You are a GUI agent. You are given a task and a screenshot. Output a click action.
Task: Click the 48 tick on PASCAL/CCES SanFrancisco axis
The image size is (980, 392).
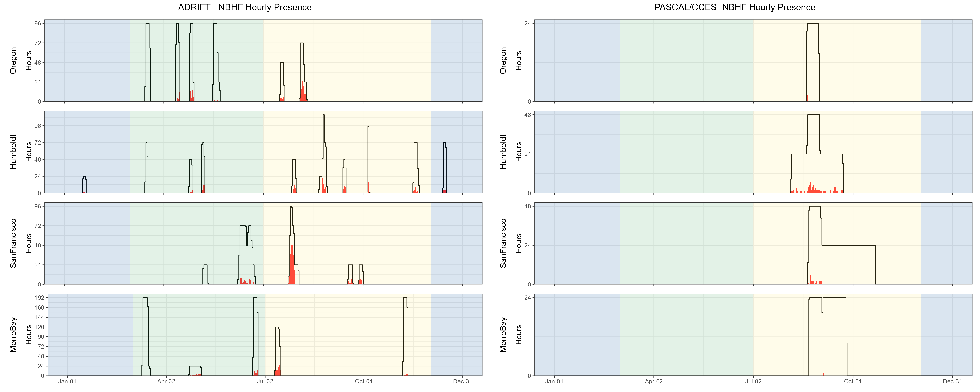[528, 206]
